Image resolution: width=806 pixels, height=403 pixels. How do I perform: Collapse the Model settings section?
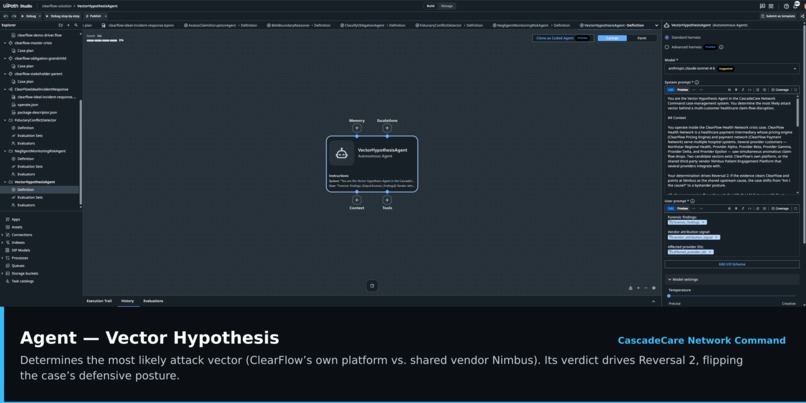(670, 280)
